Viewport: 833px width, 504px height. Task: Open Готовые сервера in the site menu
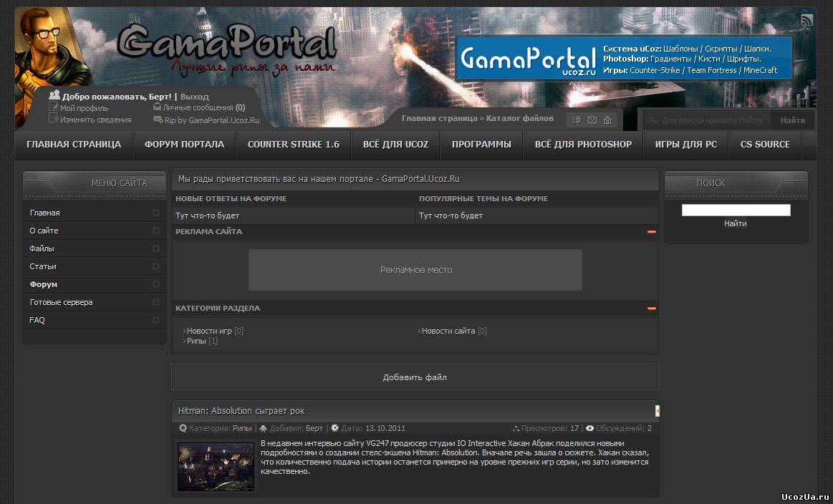[x=95, y=302]
